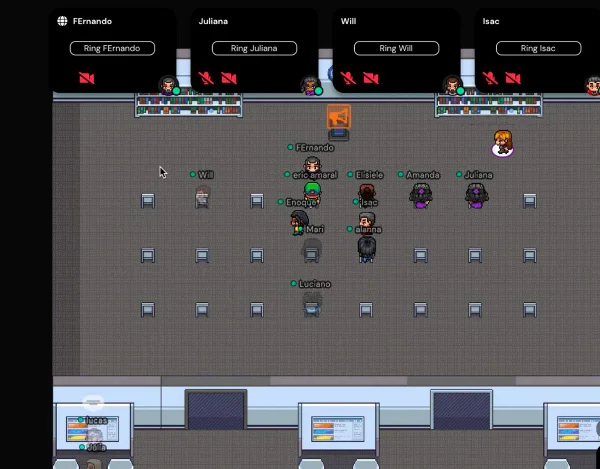Click the muted microphone icon in Juliana's card
The image size is (600, 469).
pyautogui.click(x=206, y=78)
